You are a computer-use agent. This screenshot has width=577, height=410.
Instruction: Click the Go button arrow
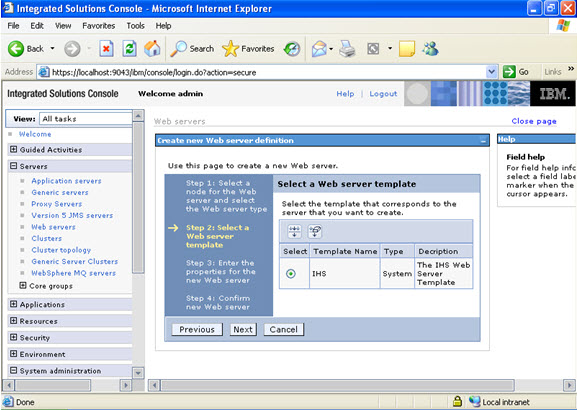point(509,72)
